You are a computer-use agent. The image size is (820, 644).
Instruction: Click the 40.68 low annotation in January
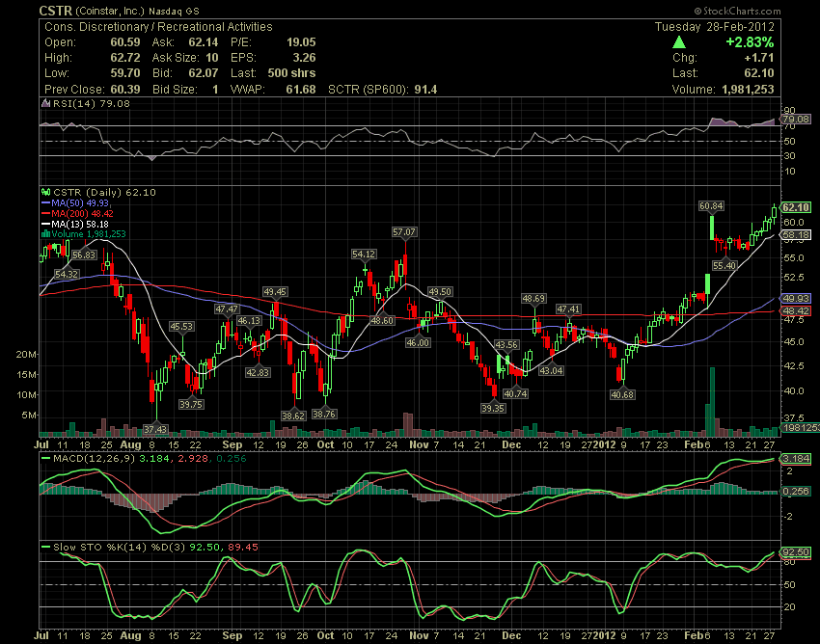(x=622, y=394)
